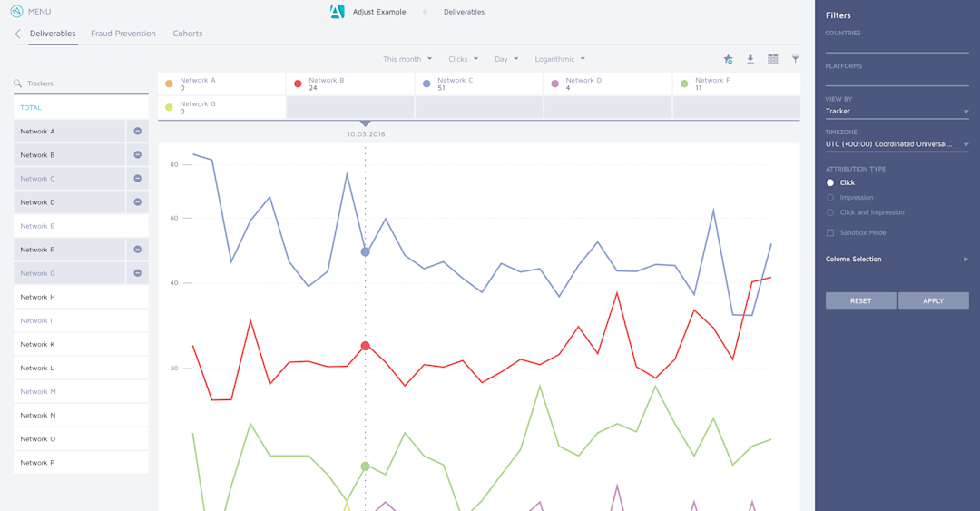Screen dimensions: 980x511
Task: Select Network E in the trackers list
Action: (x=82, y=226)
